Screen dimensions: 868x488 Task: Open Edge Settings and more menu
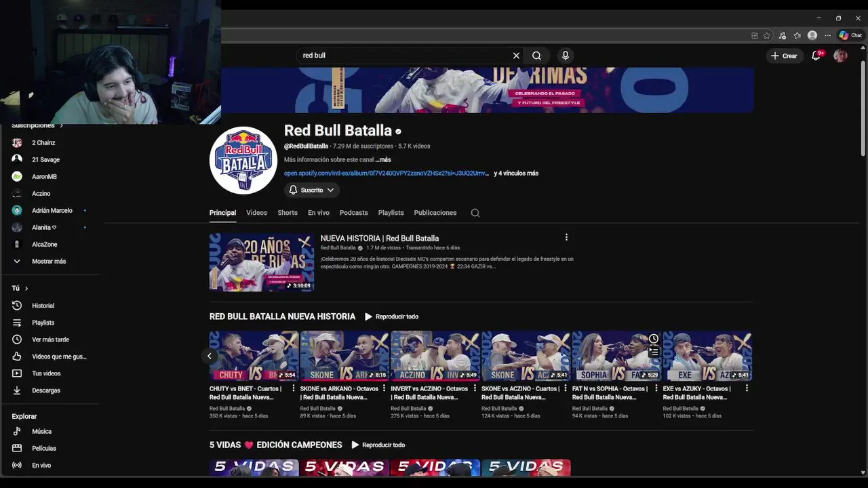click(827, 35)
